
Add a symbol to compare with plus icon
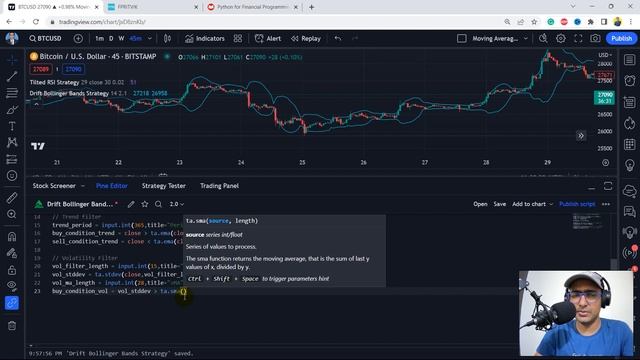click(x=78, y=38)
